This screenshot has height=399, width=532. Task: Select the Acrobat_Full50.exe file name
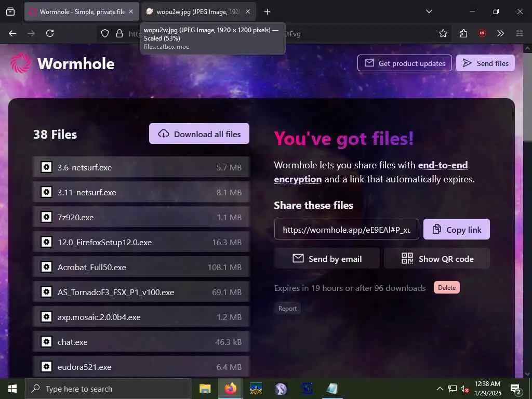pos(91,268)
